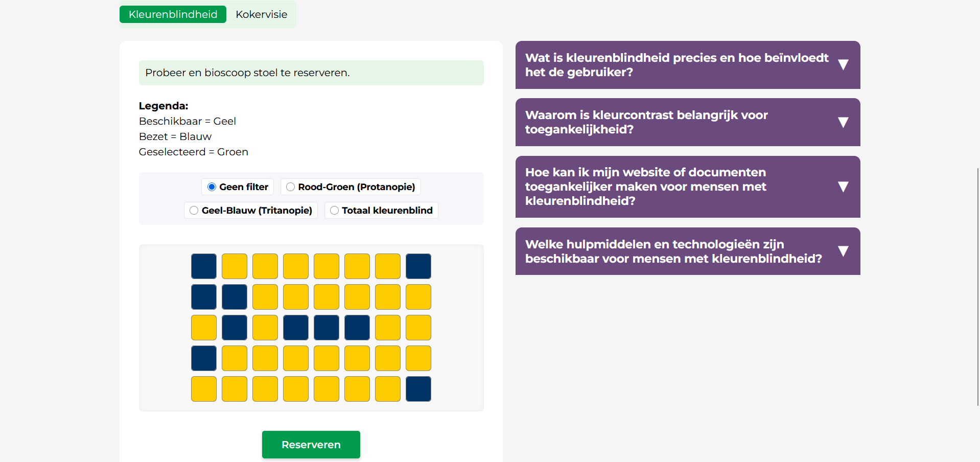
Task: Select the yellow seat in the top-left row, second column
Action: pos(235,266)
